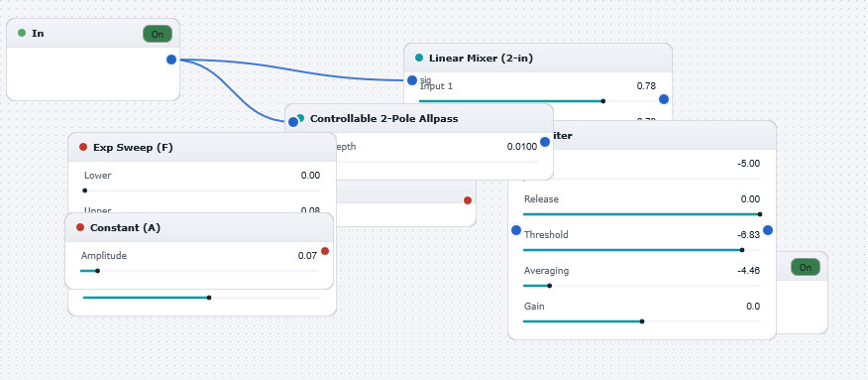
Task: Set the Threshold slider in the limiter
Action: (x=642, y=250)
